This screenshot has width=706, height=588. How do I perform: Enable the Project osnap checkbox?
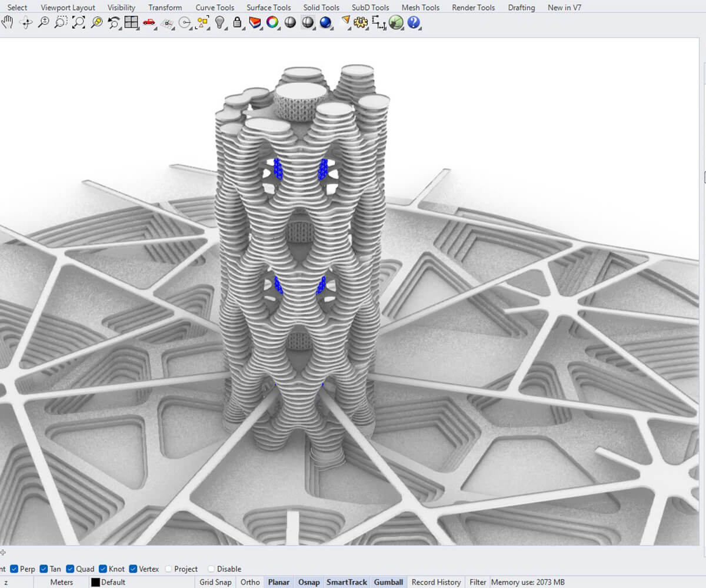(x=168, y=569)
